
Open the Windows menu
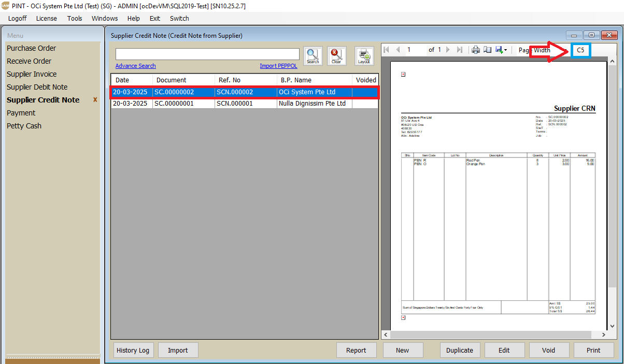[105, 18]
